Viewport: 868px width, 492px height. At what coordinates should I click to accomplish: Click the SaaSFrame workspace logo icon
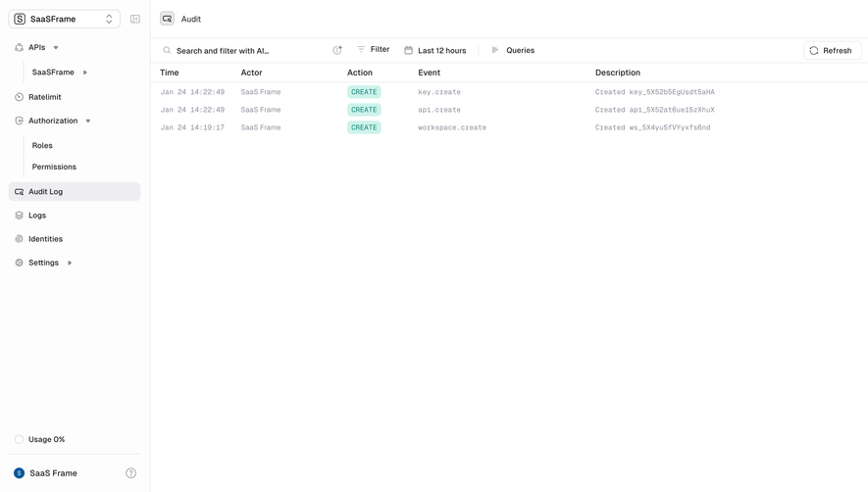[20, 19]
